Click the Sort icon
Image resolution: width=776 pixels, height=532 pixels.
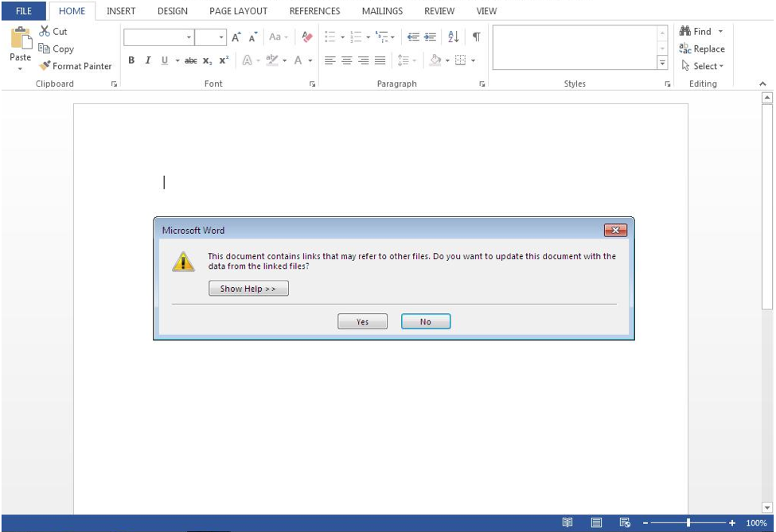[x=453, y=37]
